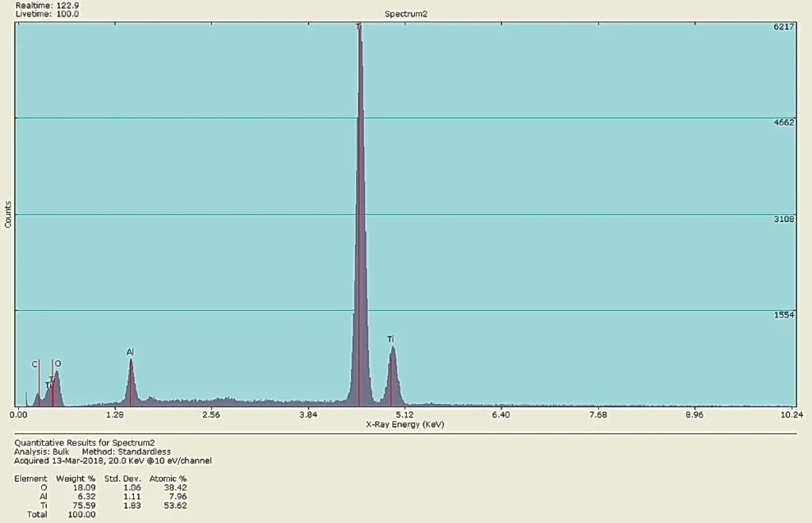This screenshot has height=523, width=812.
Task: Select the 3108 counts axis label
Action: coord(783,219)
